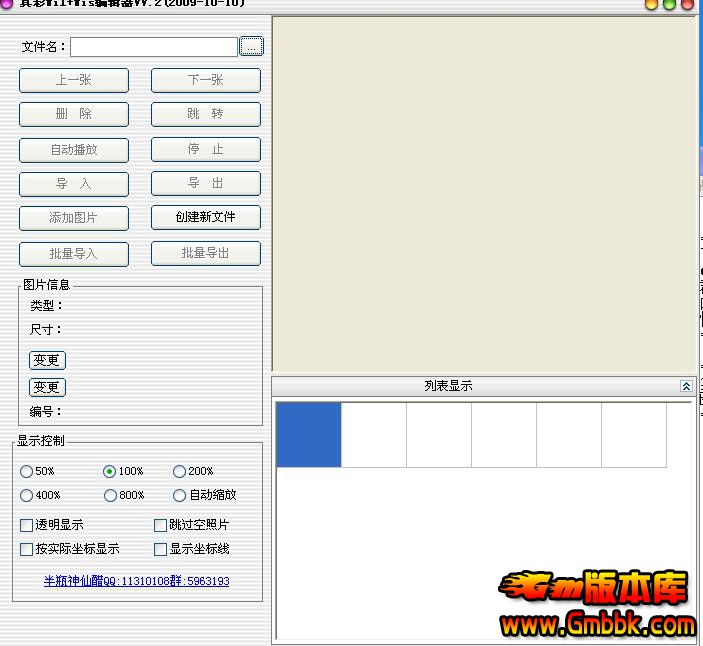Open the 半瓶神仙醋QQ contact link

pyautogui.click(x=136, y=581)
